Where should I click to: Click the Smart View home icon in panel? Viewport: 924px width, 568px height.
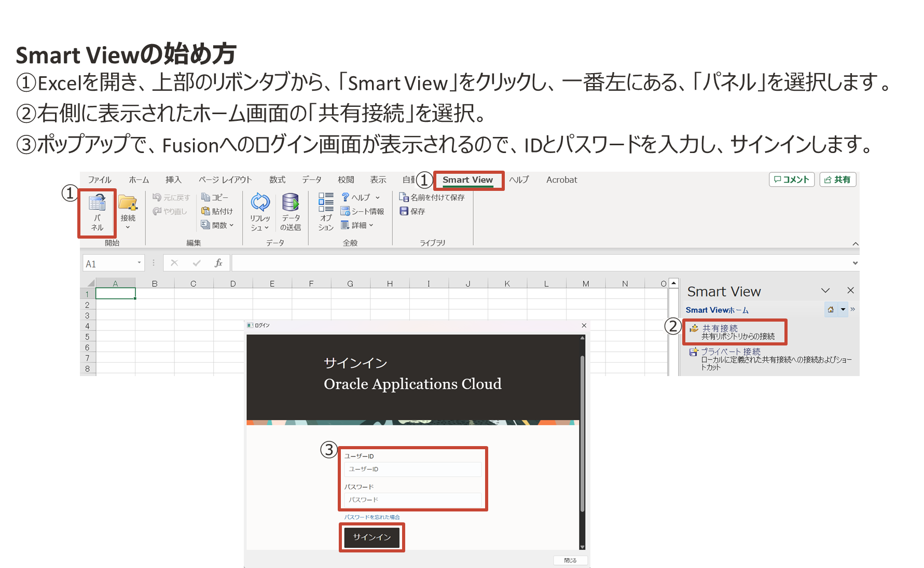point(831,310)
